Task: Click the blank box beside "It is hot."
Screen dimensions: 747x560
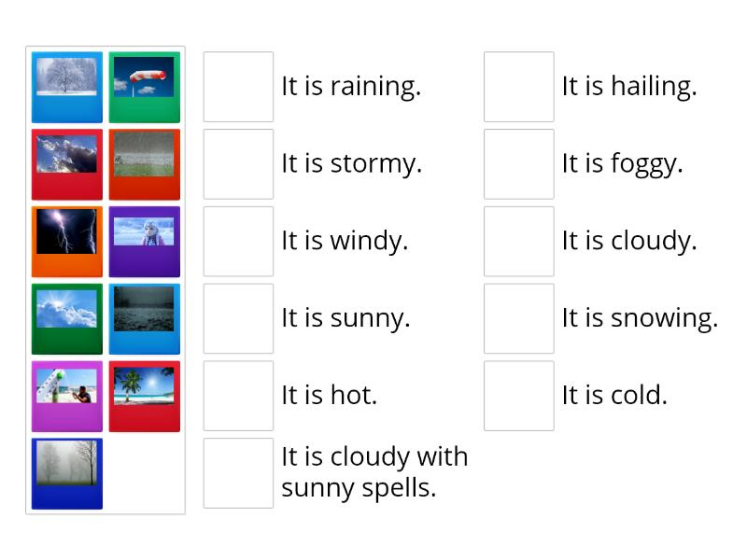Action: [x=238, y=397]
